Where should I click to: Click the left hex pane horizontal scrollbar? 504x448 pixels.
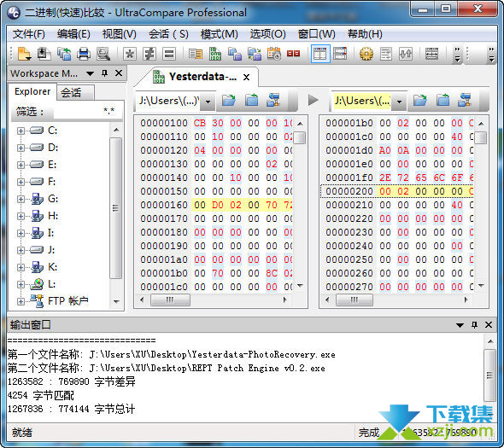pyautogui.click(x=213, y=300)
